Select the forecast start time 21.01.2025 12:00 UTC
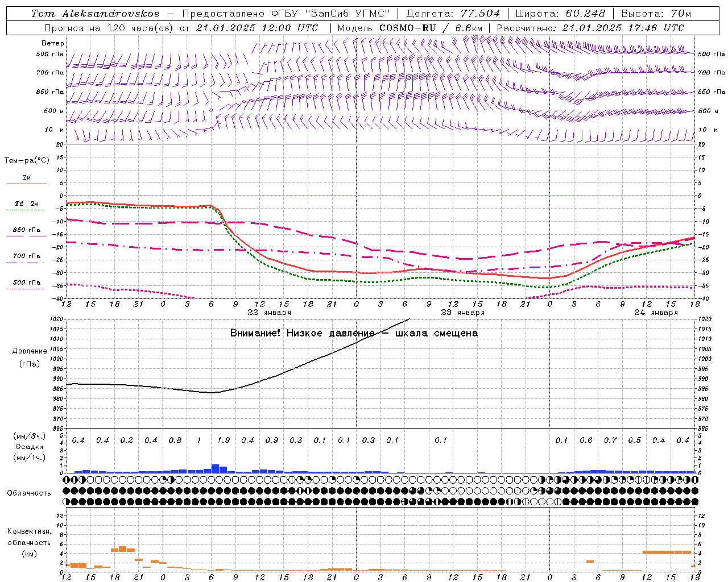This screenshot has height=582, width=728. [257, 28]
